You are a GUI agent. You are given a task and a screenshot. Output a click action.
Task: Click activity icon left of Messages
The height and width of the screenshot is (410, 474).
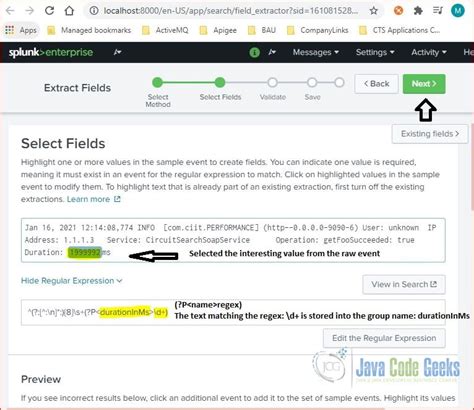tap(272, 52)
